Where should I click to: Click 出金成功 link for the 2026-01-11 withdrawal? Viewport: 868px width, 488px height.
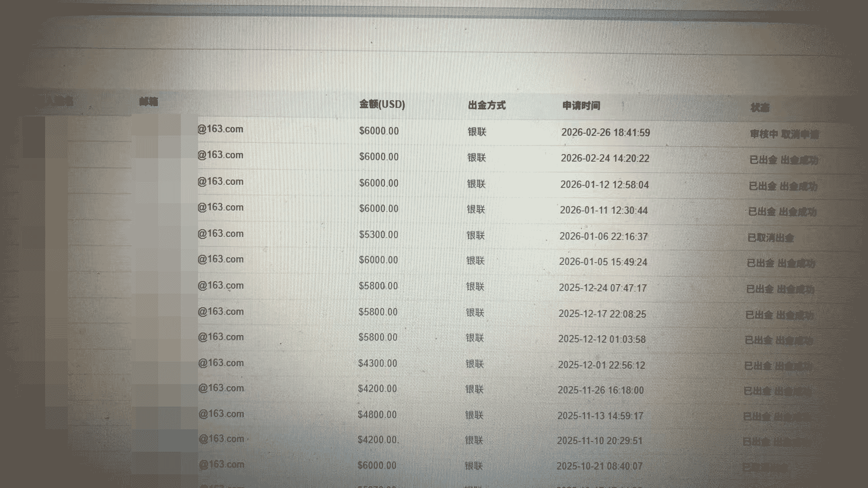pos(797,211)
